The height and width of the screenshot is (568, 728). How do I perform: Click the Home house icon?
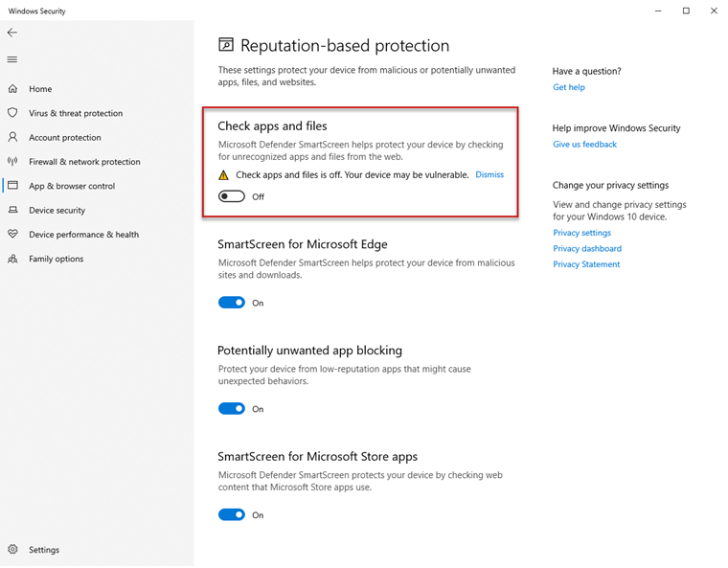pyautogui.click(x=12, y=89)
